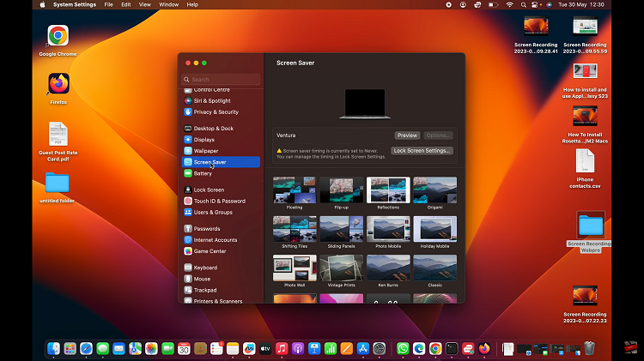Click battery status in menu bar

click(493, 4)
